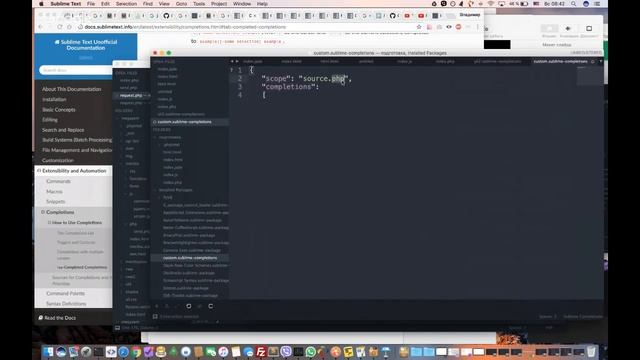Screen dimensions: 640x360
Task: Open Safari from the Dock
Action: (x=123, y=351)
